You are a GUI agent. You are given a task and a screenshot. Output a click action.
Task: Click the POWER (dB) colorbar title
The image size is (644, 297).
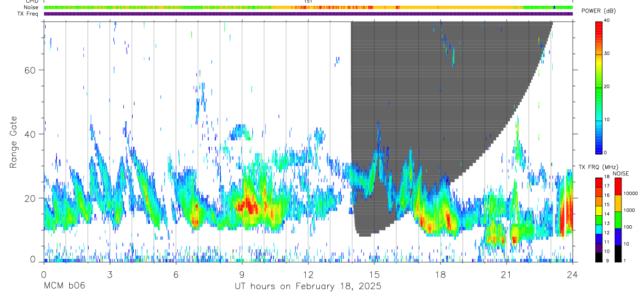click(598, 11)
